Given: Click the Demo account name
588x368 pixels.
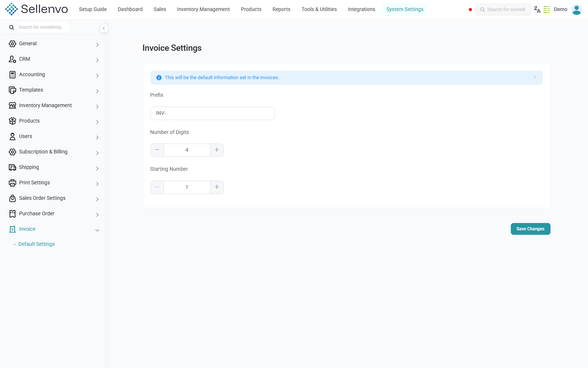Looking at the screenshot, I should coord(560,10).
